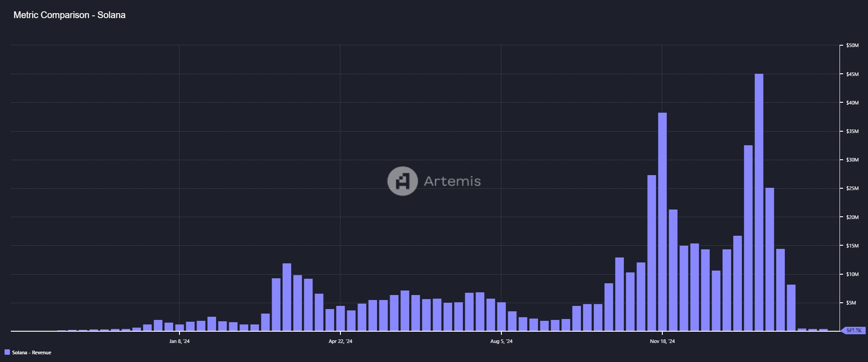
Task: Click the $25M y-axis label
Action: point(852,188)
